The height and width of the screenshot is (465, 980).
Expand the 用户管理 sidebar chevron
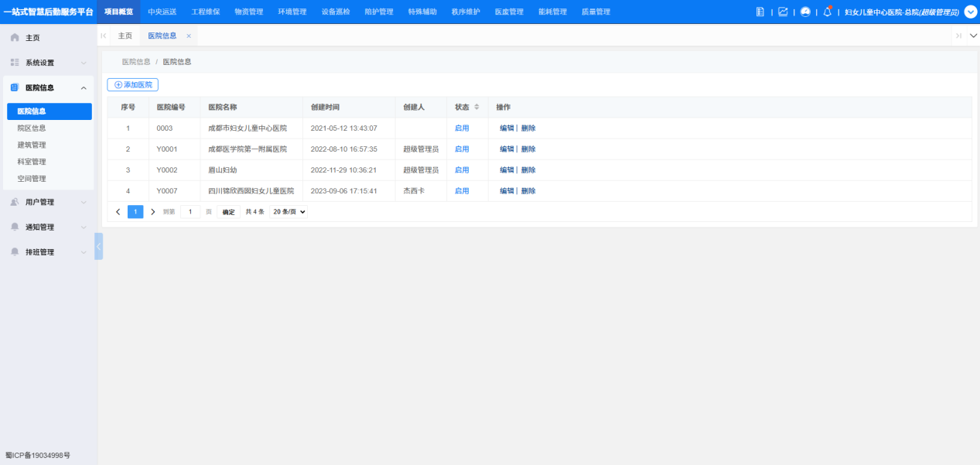pyautogui.click(x=84, y=202)
